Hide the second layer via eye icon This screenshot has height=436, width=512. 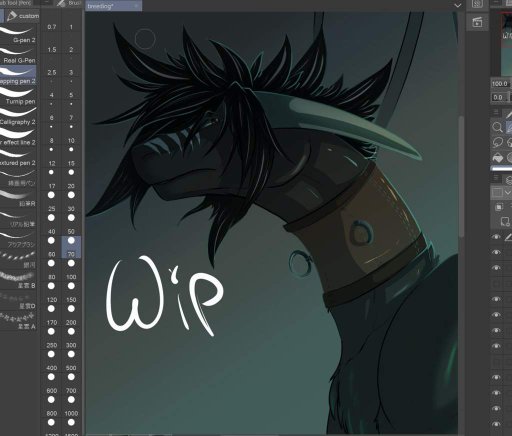496,252
